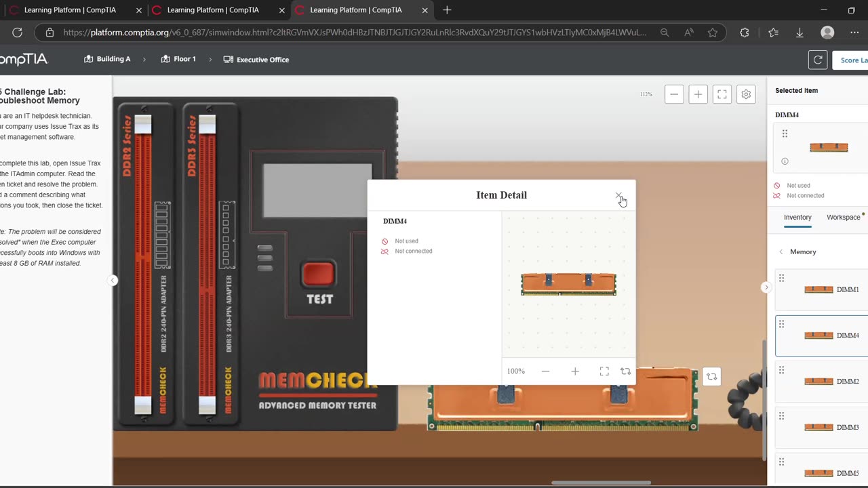This screenshot has height=488, width=868.
Task: Select the DDR3 240-pin adapter slot
Action: (x=208, y=264)
